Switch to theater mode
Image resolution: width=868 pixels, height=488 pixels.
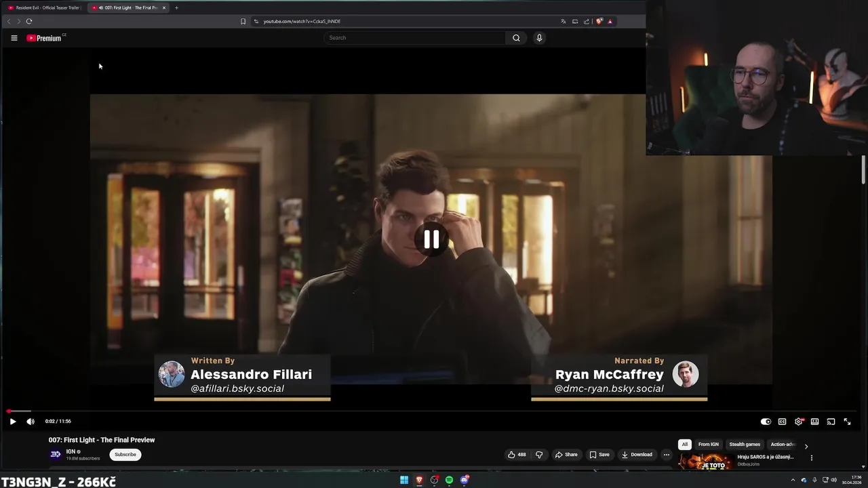tap(814, 422)
